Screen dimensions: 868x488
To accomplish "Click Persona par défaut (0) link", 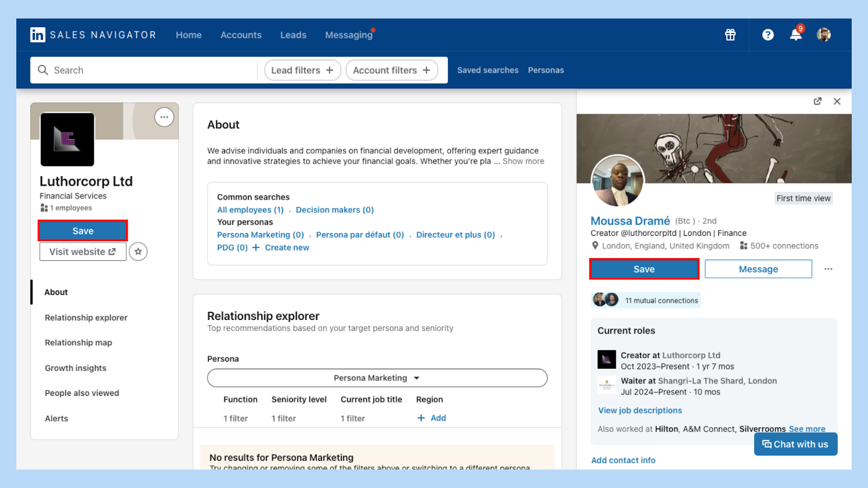I will 360,235.
